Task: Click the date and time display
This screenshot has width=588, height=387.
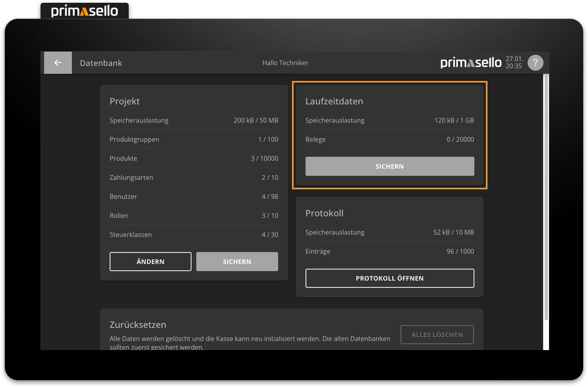Action: click(514, 62)
